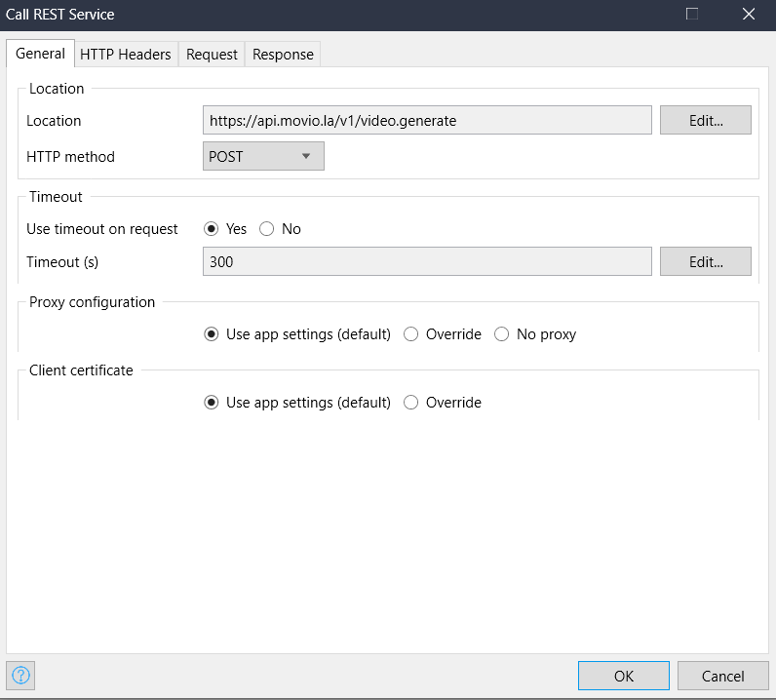This screenshot has width=776, height=700.
Task: Select the No proxy option
Action: pos(501,334)
